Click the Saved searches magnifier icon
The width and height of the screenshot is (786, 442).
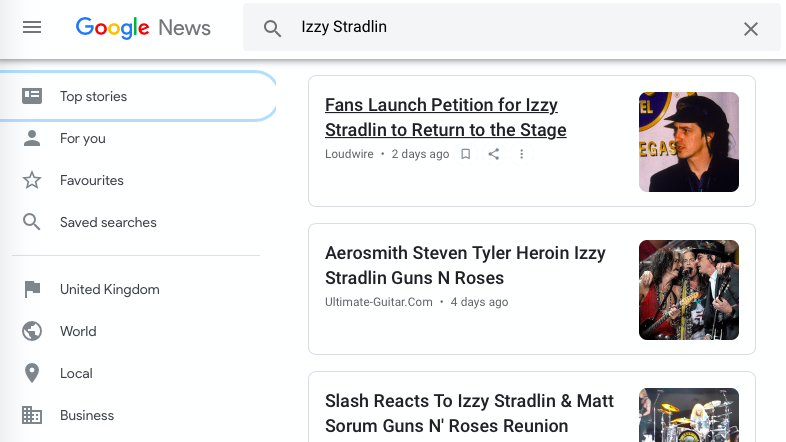[x=32, y=223]
